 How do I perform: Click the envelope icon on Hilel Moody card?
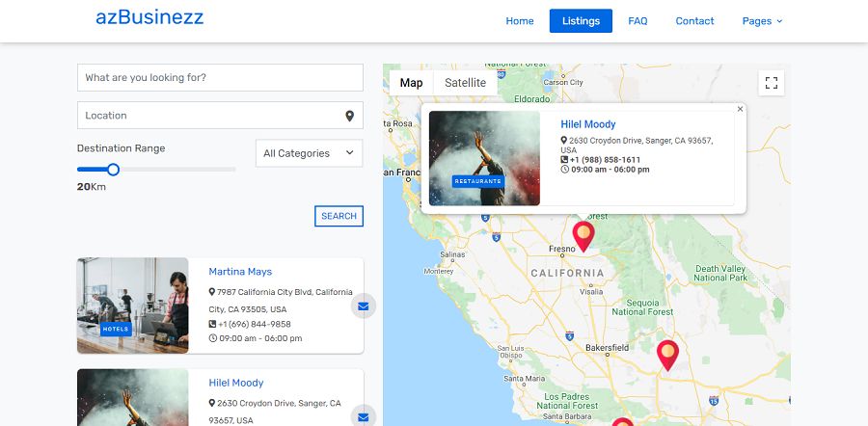364,416
